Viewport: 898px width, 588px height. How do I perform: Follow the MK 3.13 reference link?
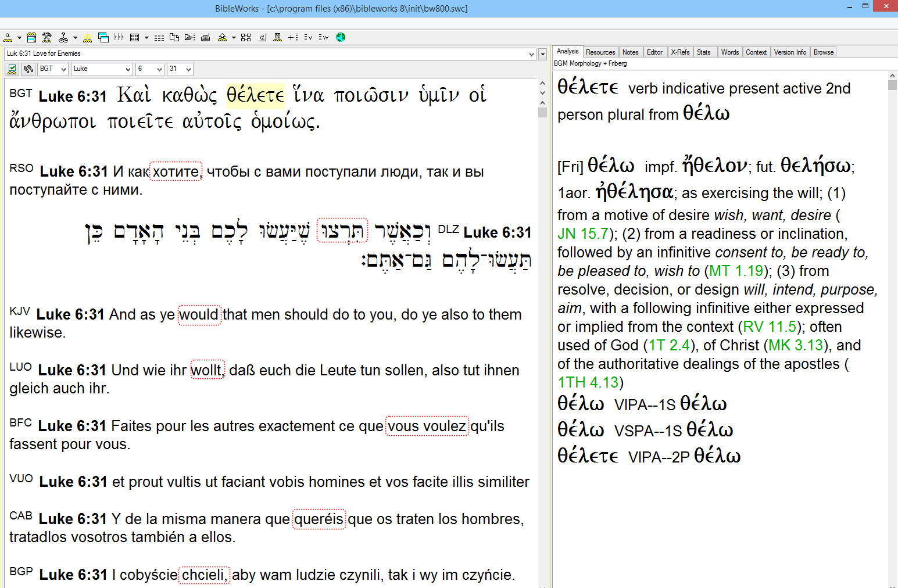point(796,346)
